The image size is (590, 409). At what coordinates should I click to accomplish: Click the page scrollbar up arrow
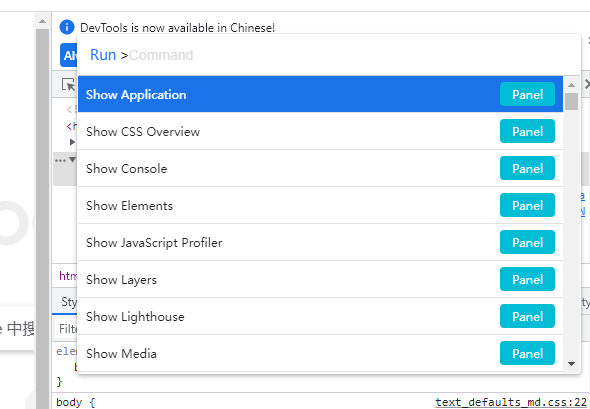click(43, 21)
